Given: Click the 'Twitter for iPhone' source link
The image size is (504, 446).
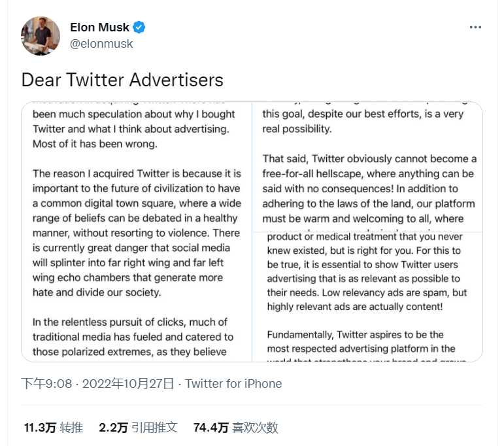Looking at the screenshot, I should coord(233,384).
